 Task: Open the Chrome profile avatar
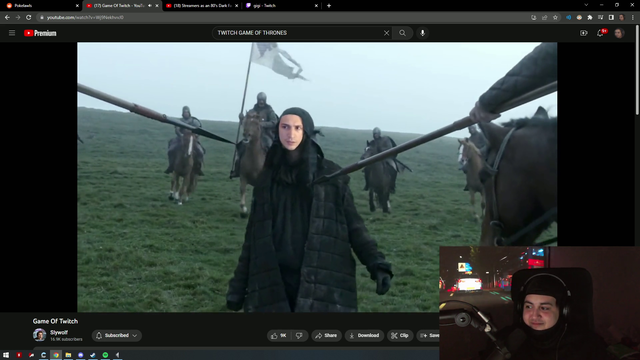click(x=622, y=18)
